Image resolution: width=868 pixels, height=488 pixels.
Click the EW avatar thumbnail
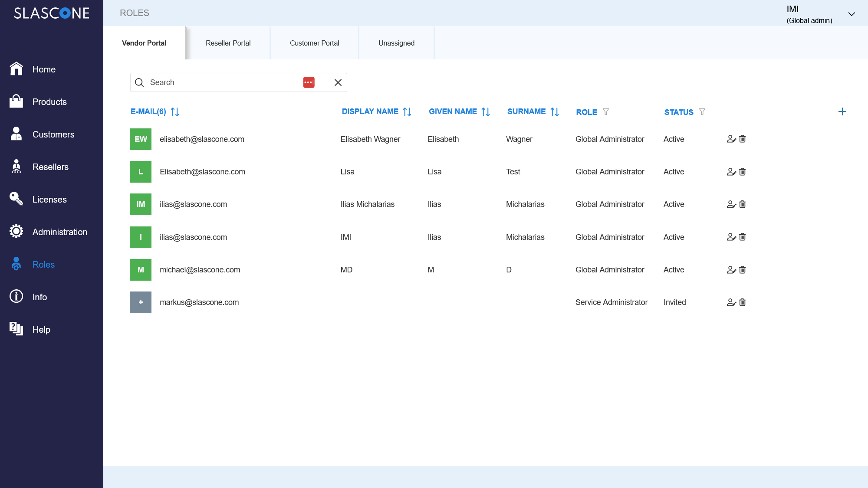tap(141, 139)
